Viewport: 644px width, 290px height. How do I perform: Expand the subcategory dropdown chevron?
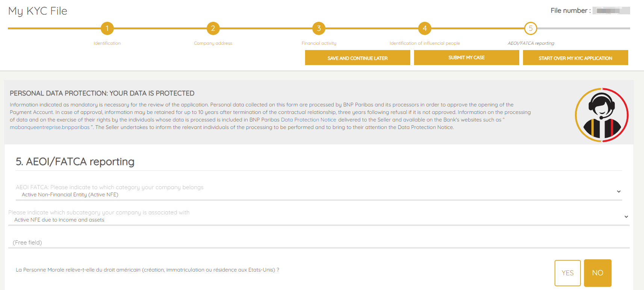[x=626, y=217]
